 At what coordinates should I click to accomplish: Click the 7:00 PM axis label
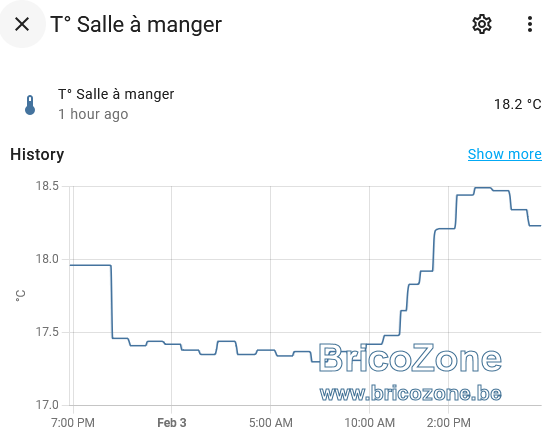[x=73, y=422]
